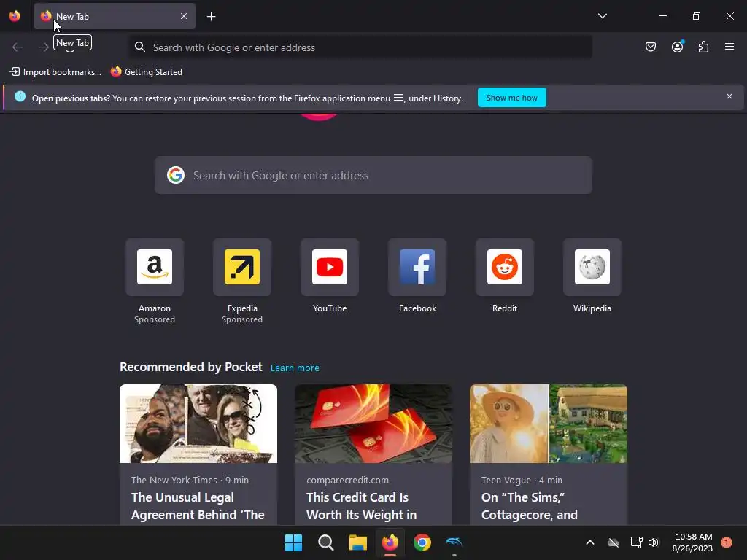Click Learn more next to Pocket heading
Screen dimensions: 747x560
tap(295, 367)
